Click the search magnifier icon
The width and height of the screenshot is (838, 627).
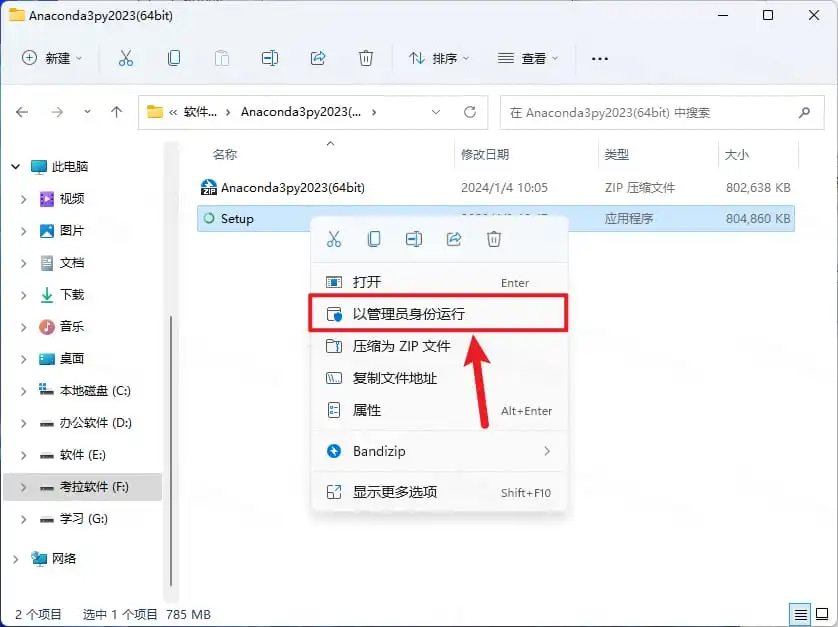pos(804,112)
